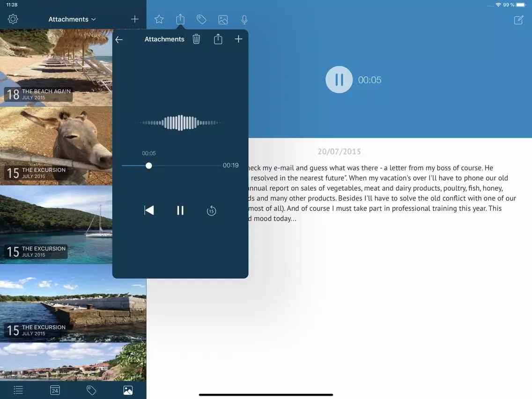Restart audio with skip-to-start button

[x=149, y=211]
